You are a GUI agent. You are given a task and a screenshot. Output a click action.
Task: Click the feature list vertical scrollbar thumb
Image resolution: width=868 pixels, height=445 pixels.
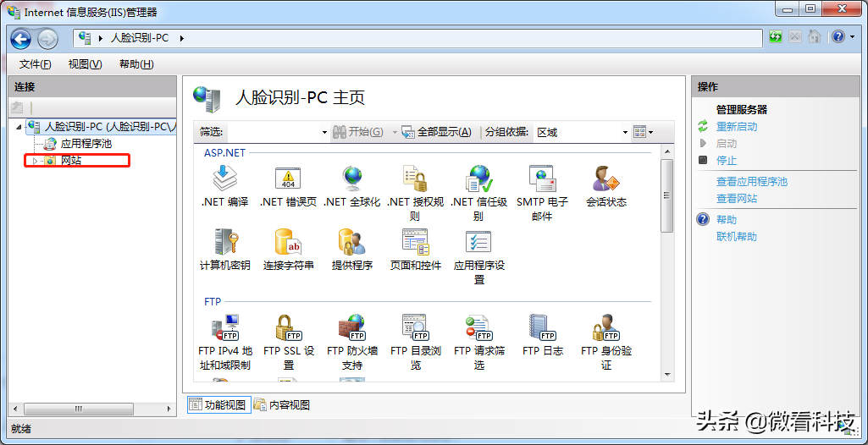click(x=667, y=195)
